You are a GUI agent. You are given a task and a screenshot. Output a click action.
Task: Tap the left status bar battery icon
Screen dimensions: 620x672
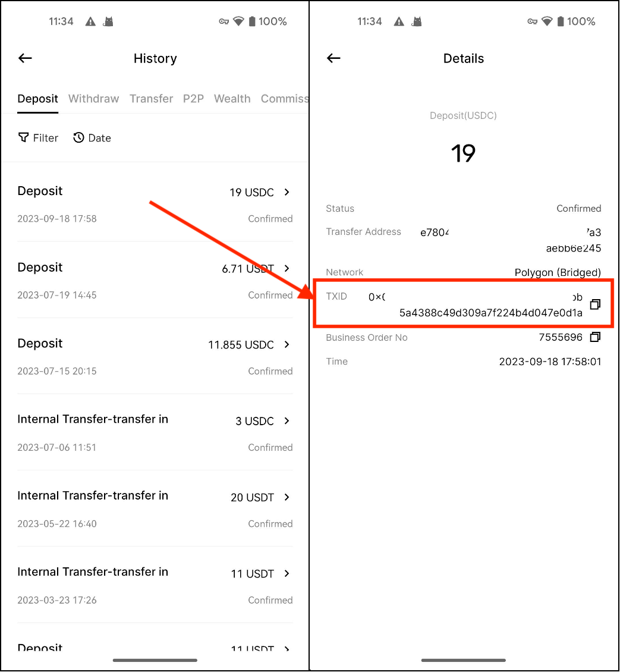click(x=252, y=21)
